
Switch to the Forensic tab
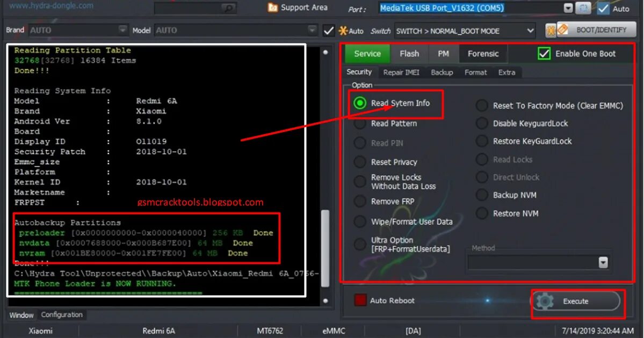pyautogui.click(x=483, y=54)
